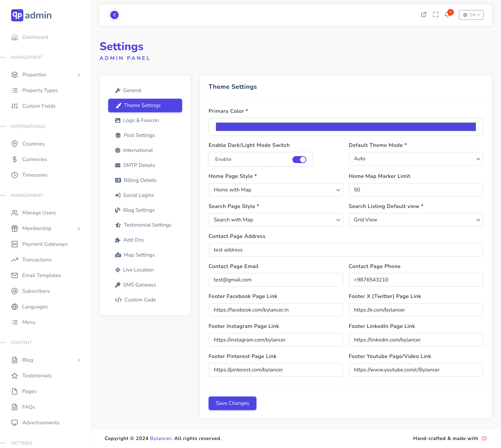Expand the Membership sidebar submenu
This screenshot has height=448, width=501.
(x=79, y=229)
